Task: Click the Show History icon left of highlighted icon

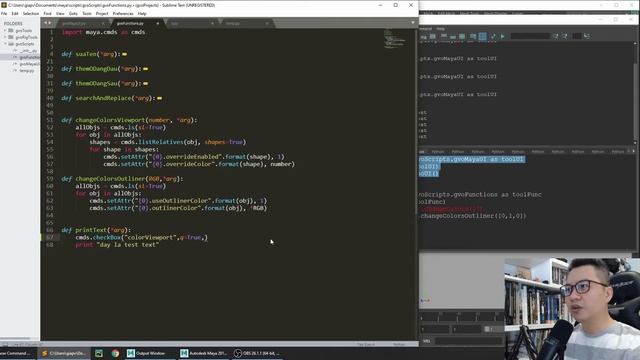Action: [x=473, y=36]
